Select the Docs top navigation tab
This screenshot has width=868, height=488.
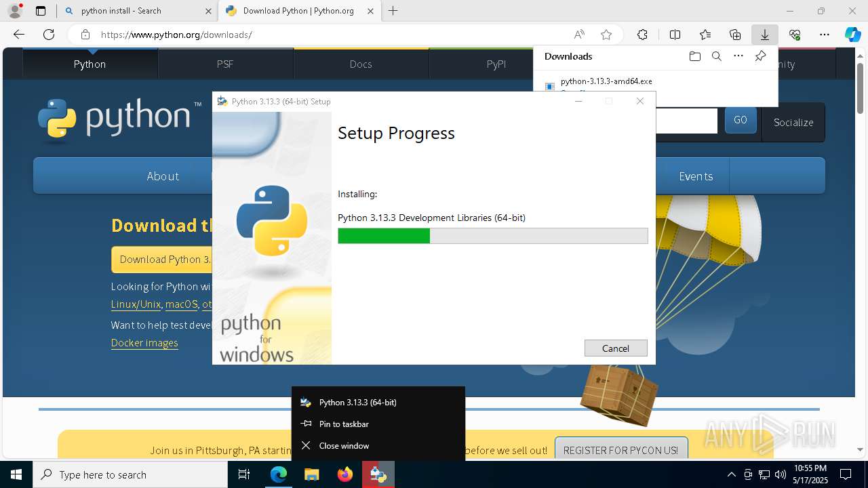tap(361, 64)
